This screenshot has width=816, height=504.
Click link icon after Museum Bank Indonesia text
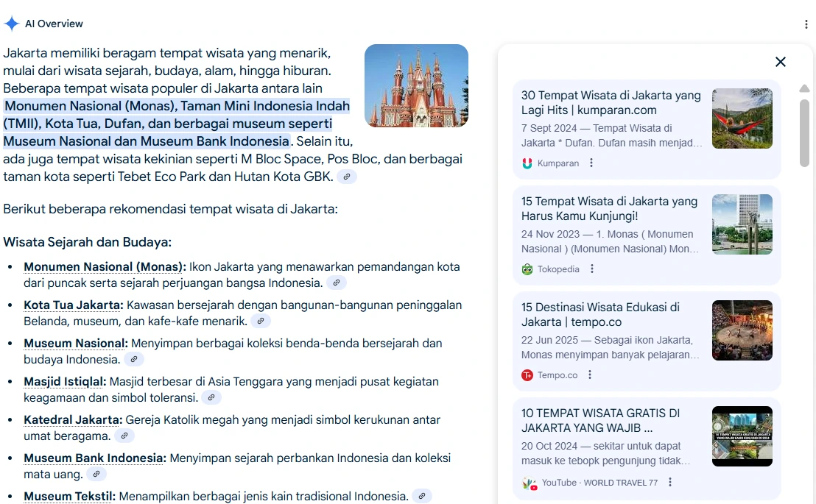[x=96, y=474]
